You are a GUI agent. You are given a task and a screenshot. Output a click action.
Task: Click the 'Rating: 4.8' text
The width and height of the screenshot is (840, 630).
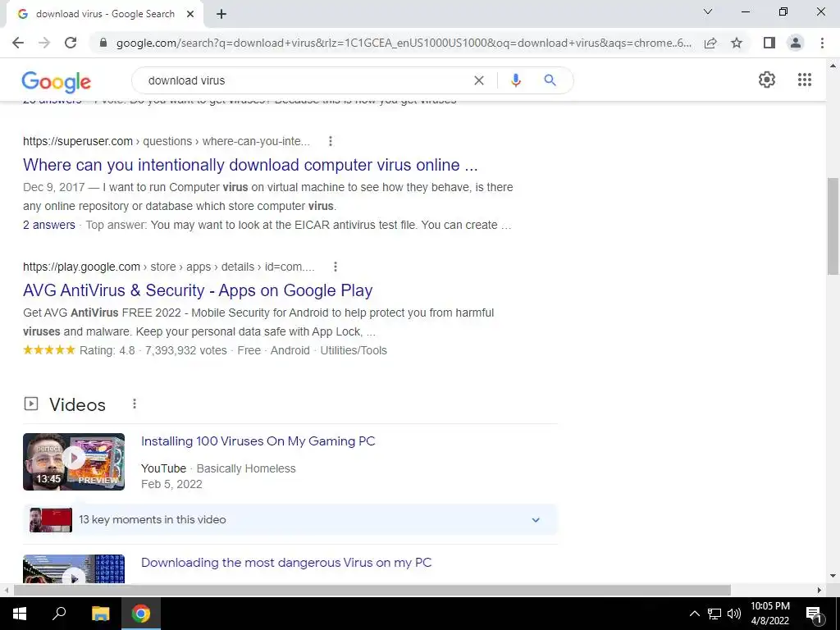[107, 350]
